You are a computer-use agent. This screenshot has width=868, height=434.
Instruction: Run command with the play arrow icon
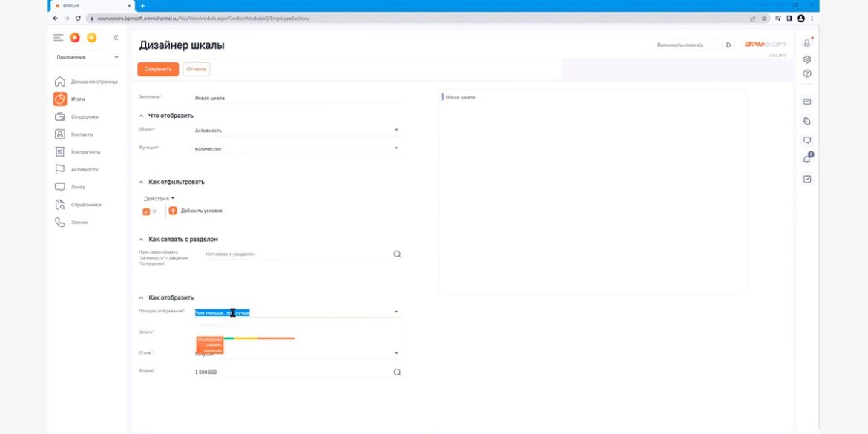click(x=729, y=45)
